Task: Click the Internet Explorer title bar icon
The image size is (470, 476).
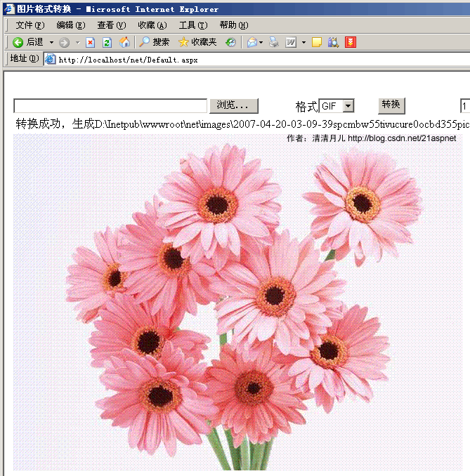Action: click(9, 9)
